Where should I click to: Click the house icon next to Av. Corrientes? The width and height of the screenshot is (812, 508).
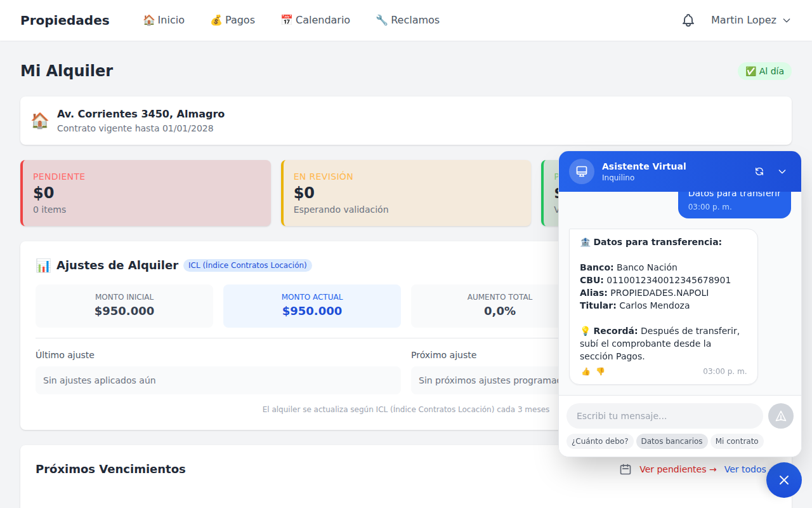pyautogui.click(x=39, y=120)
